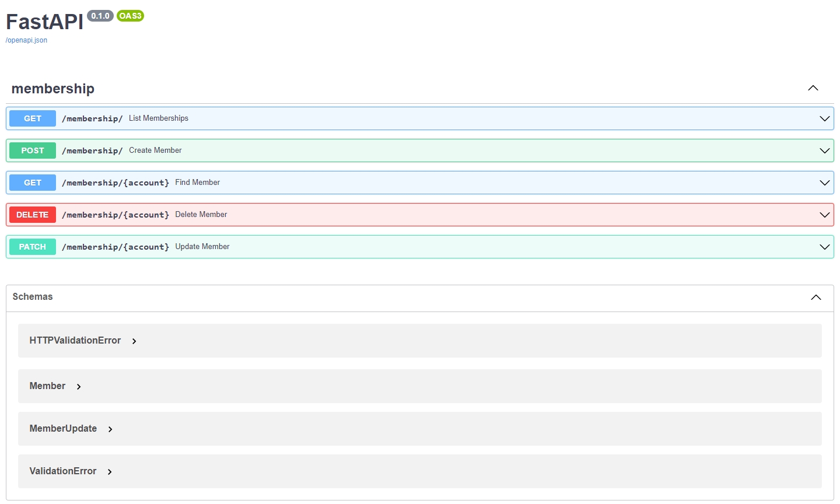Collapse the membership section chevron
This screenshot has width=840, height=504.
[813, 88]
